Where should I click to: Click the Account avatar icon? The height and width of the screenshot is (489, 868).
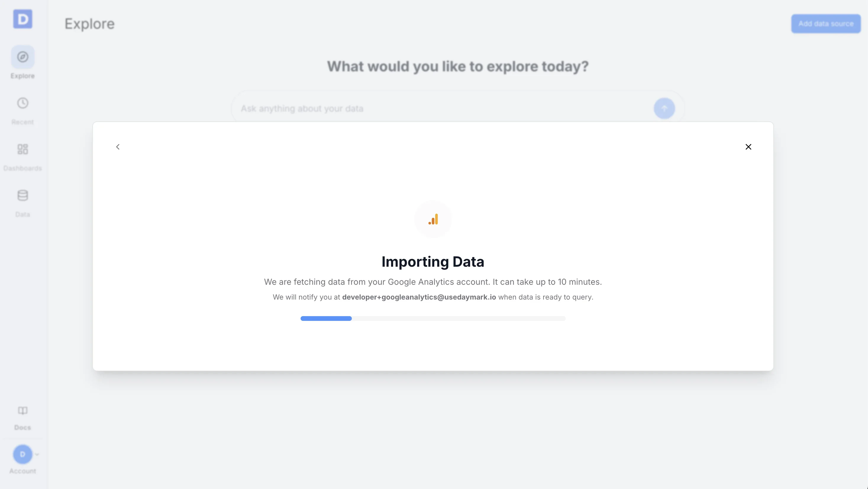(22, 454)
